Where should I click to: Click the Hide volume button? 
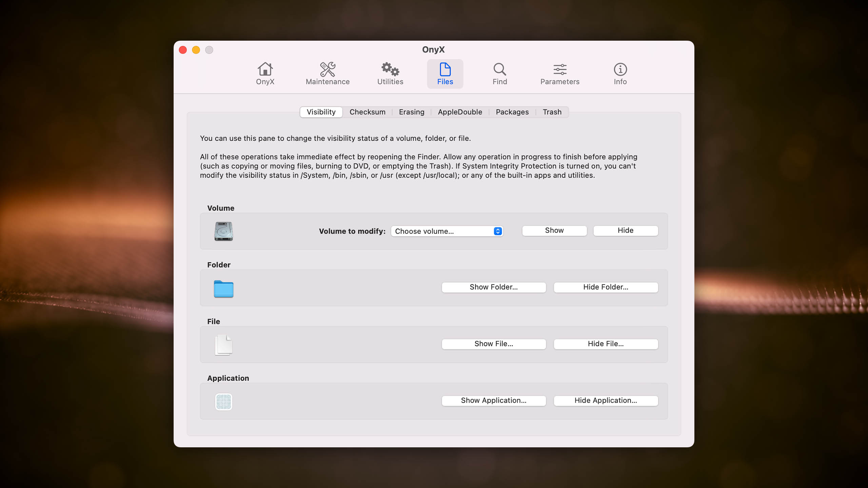tap(626, 230)
